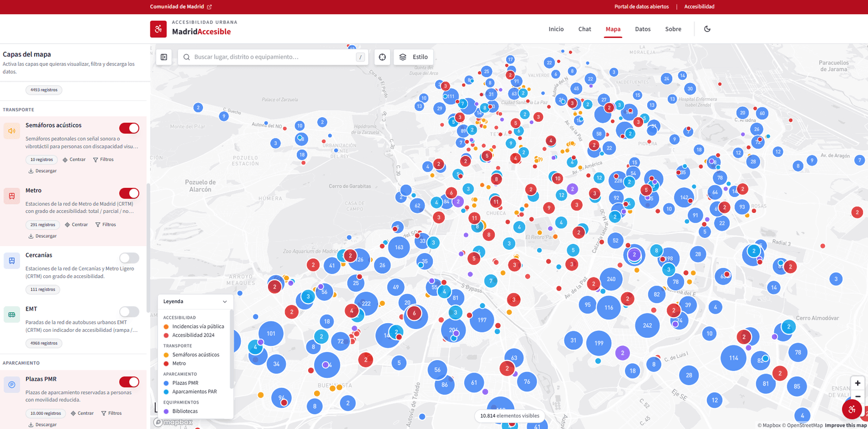Click the locate-me crosshair icon
This screenshot has height=429, width=868.
pos(382,57)
